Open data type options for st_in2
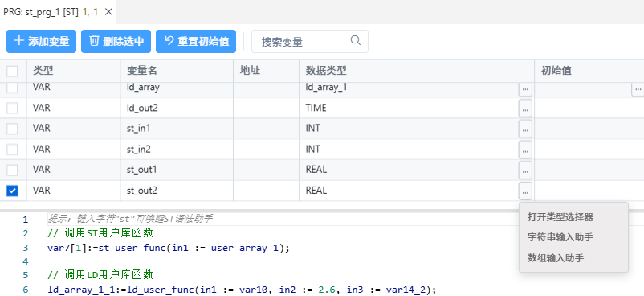 [525, 150]
